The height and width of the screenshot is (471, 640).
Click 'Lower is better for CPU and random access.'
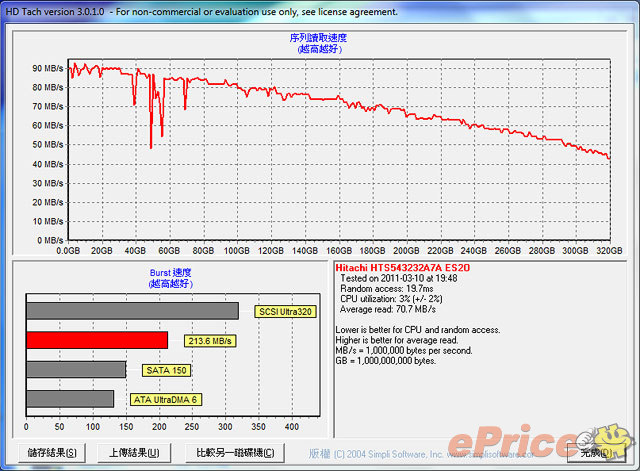coord(418,330)
